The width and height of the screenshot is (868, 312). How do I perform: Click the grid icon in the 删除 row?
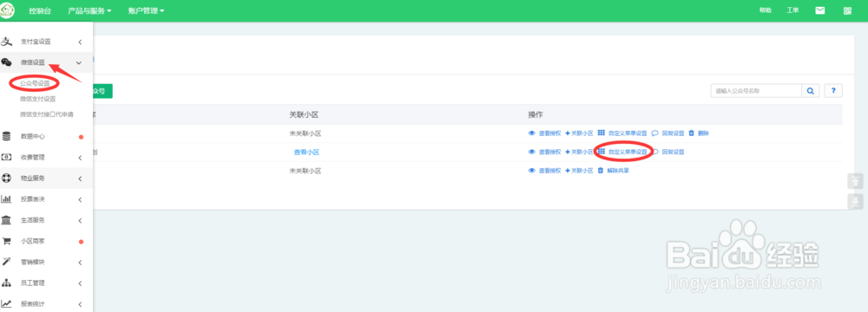(602, 133)
